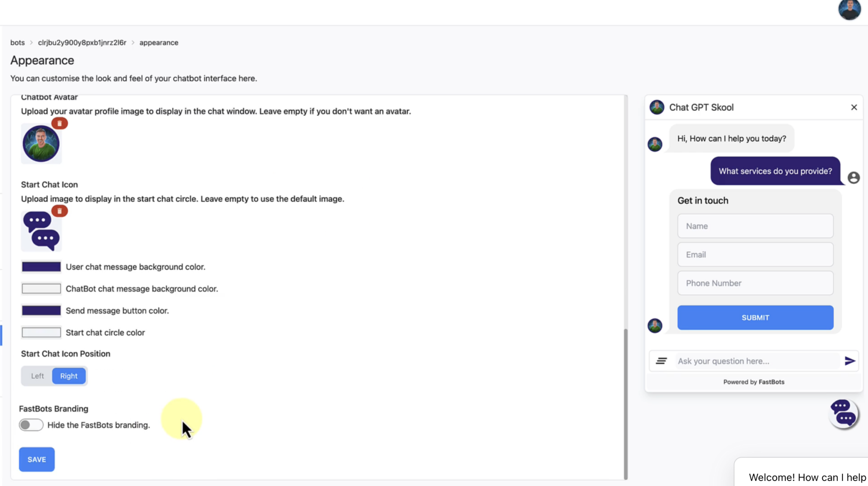Click the send message paper plane icon
The image size is (868, 486).
click(x=849, y=361)
